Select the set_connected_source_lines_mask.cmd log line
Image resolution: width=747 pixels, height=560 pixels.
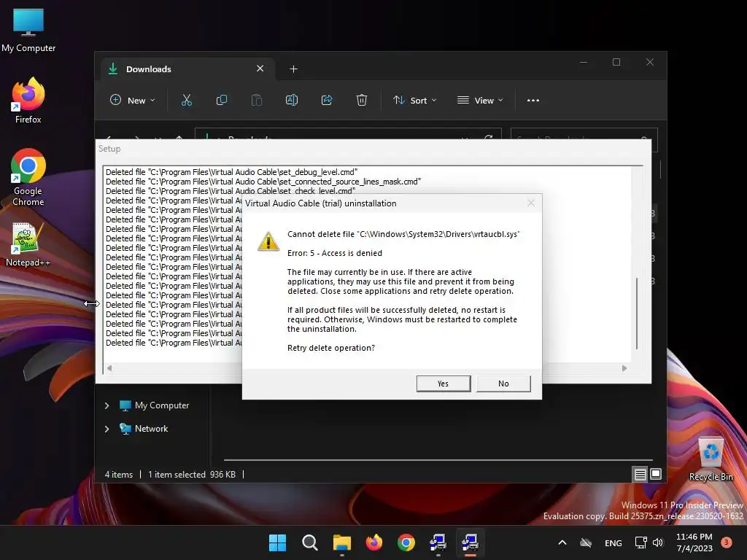pyautogui.click(x=263, y=182)
